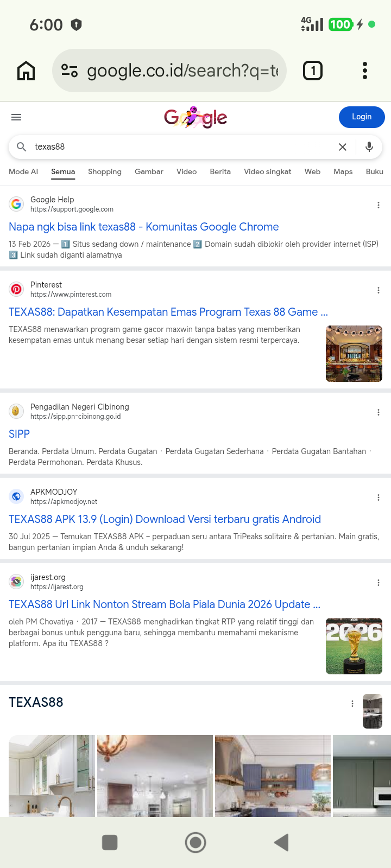Tap the magnifier search icon
The height and width of the screenshot is (868, 391).
(x=21, y=147)
